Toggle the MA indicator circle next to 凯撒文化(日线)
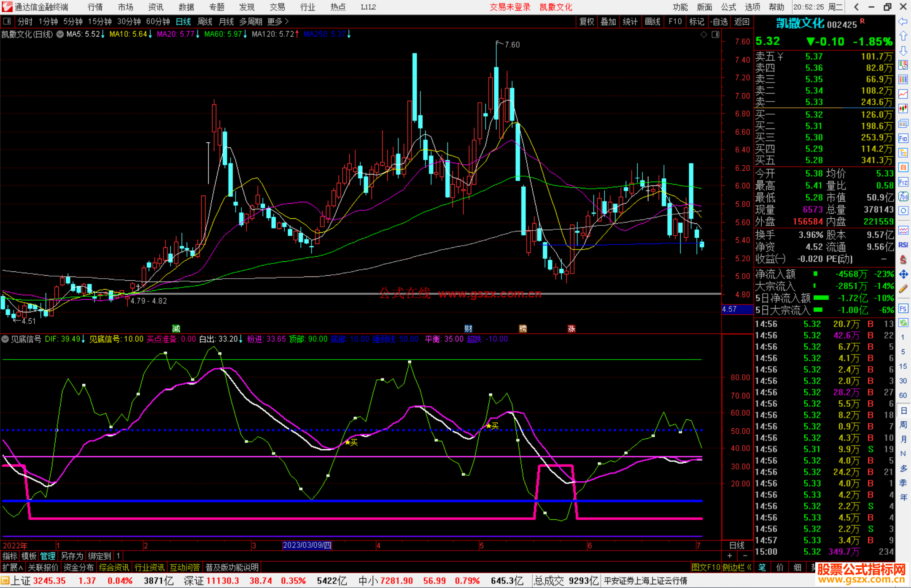 (x=60, y=34)
